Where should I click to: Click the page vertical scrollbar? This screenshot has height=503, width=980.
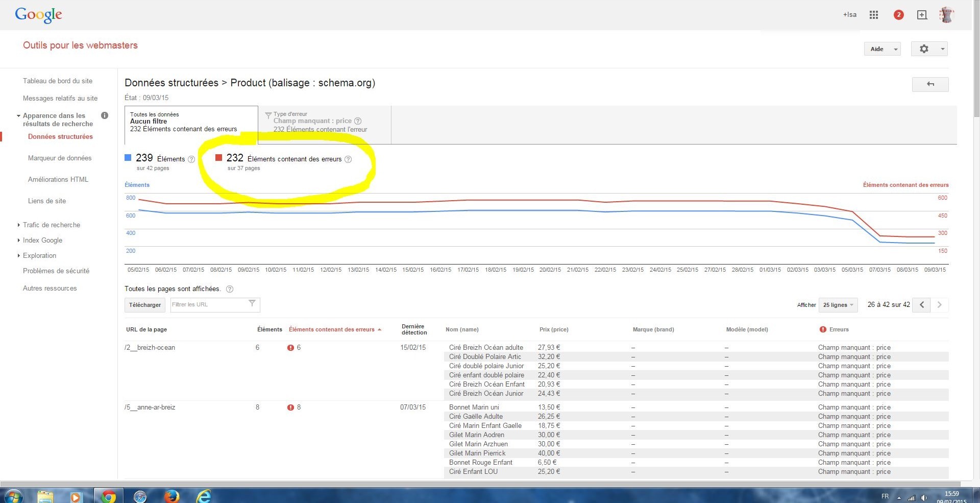[x=976, y=59]
